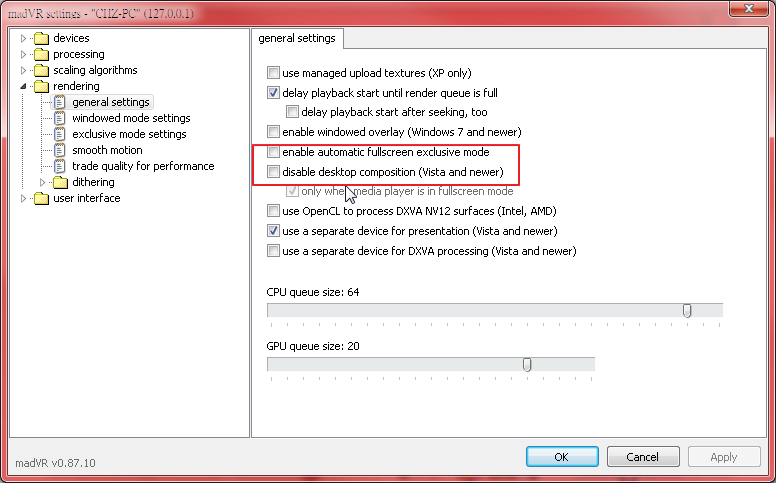Image resolution: width=776 pixels, height=483 pixels.
Task: Enable automatic fullscreen exclusive mode checkbox
Action: pos(274,152)
